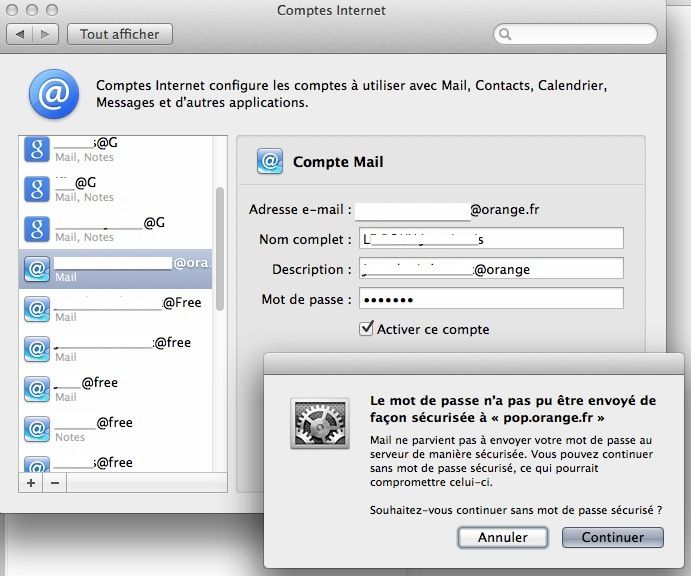Focus the search field in the toolbar
Viewport: 691px width, 576px height.
(x=575, y=34)
